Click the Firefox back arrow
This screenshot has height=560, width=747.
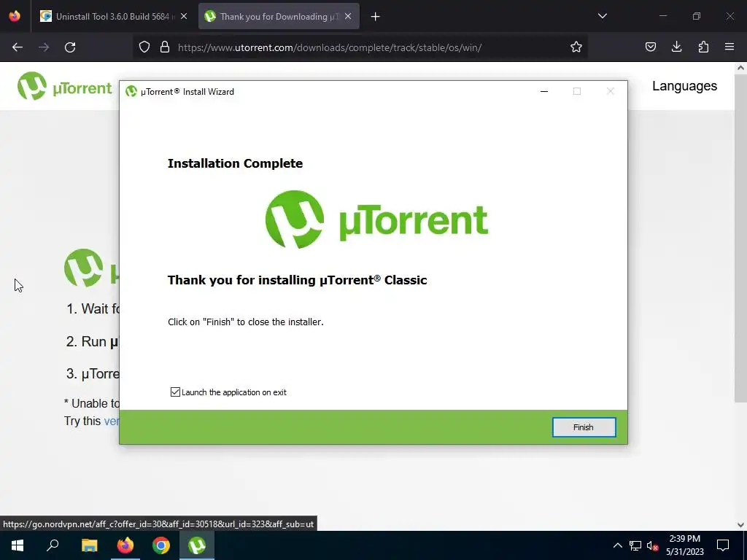[x=18, y=47]
